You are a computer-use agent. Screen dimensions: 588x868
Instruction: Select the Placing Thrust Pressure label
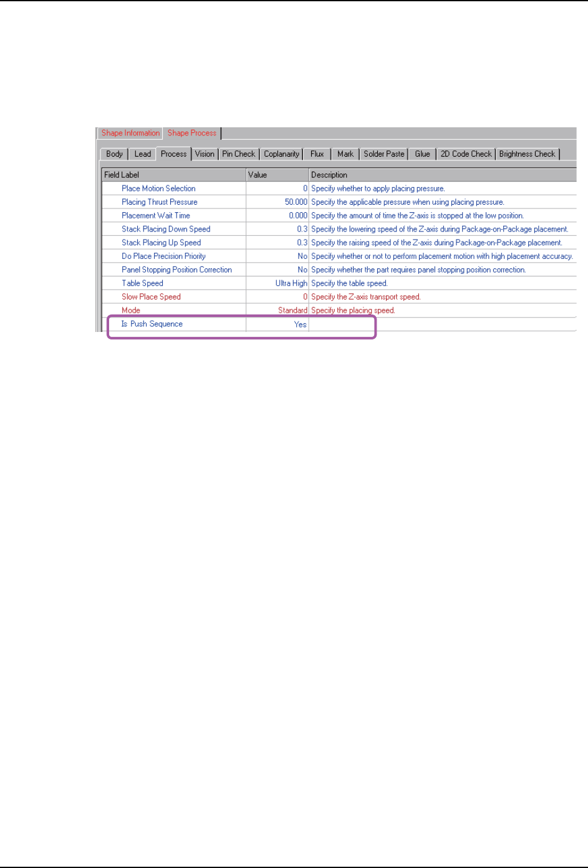160,202
